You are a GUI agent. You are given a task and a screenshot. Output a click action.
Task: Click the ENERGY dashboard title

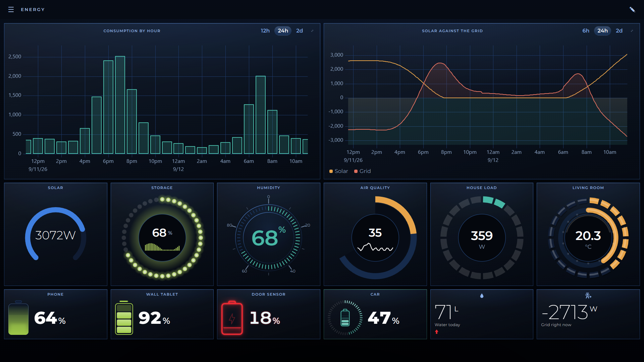[33, 9]
